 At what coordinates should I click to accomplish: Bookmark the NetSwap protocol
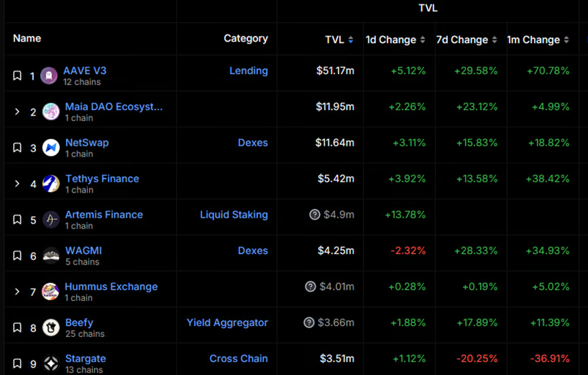[x=18, y=148]
